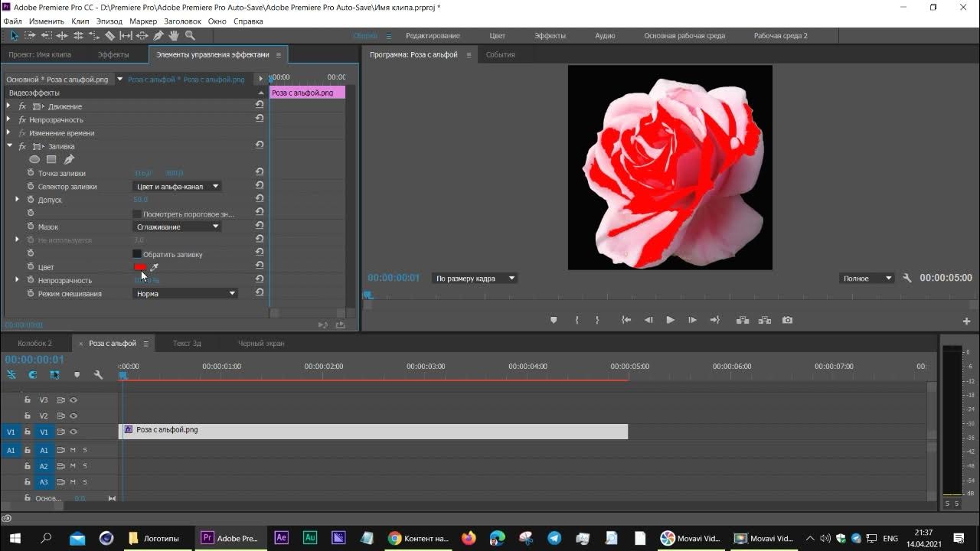
Task: Open Полное playback resolution dropdown
Action: pos(867,278)
